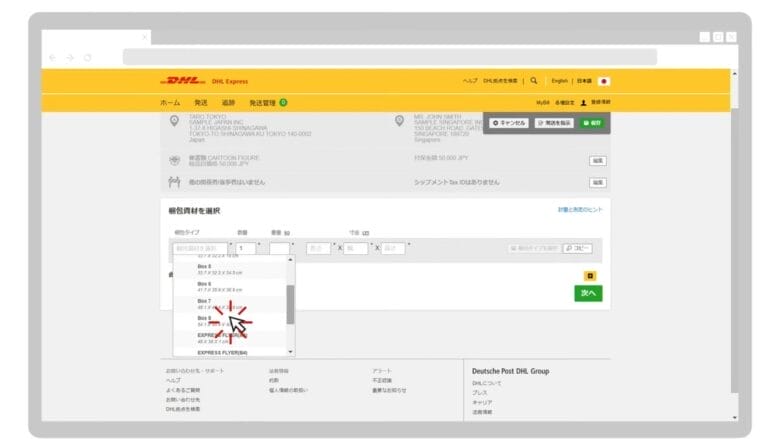This screenshot has height=439, width=780.
Task: Click the browser forward arrow
Action: 70,58
